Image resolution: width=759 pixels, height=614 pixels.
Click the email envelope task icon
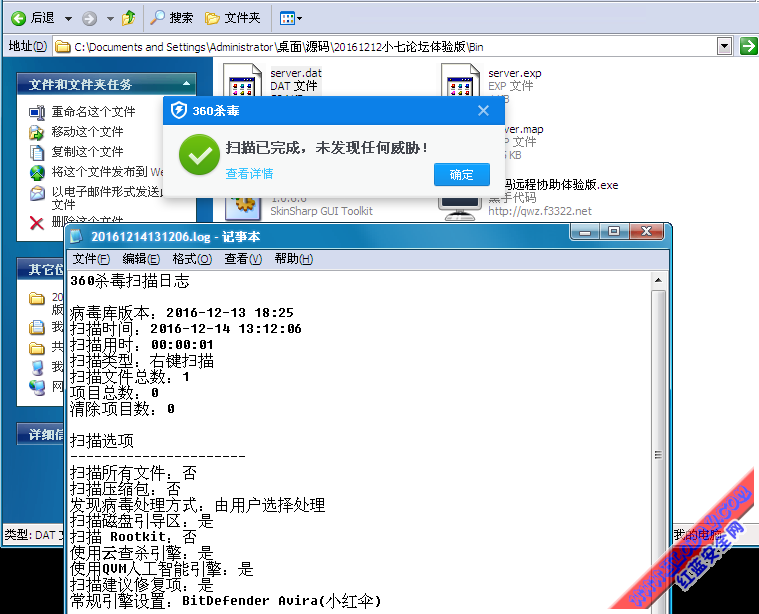[37, 193]
